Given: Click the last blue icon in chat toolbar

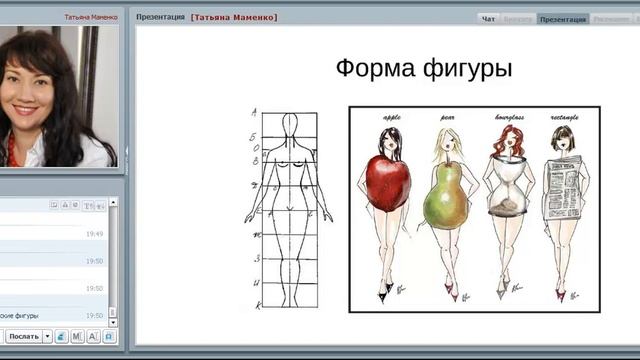Looking at the screenshot, I should point(109,336).
